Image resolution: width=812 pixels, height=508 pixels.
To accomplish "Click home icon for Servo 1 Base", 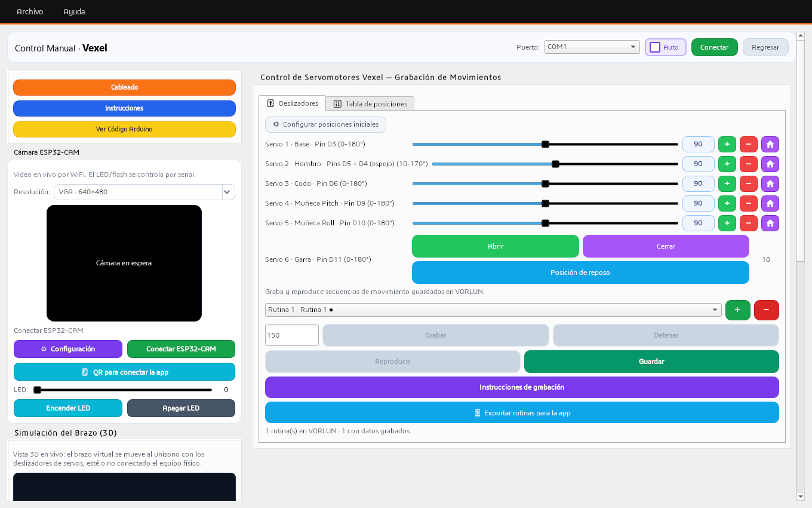I will pos(770,144).
